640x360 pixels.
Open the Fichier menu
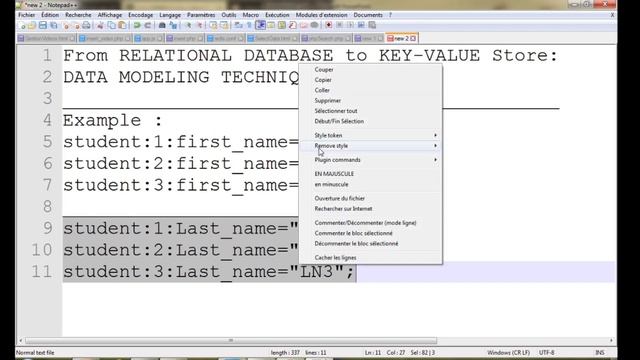[27, 15]
